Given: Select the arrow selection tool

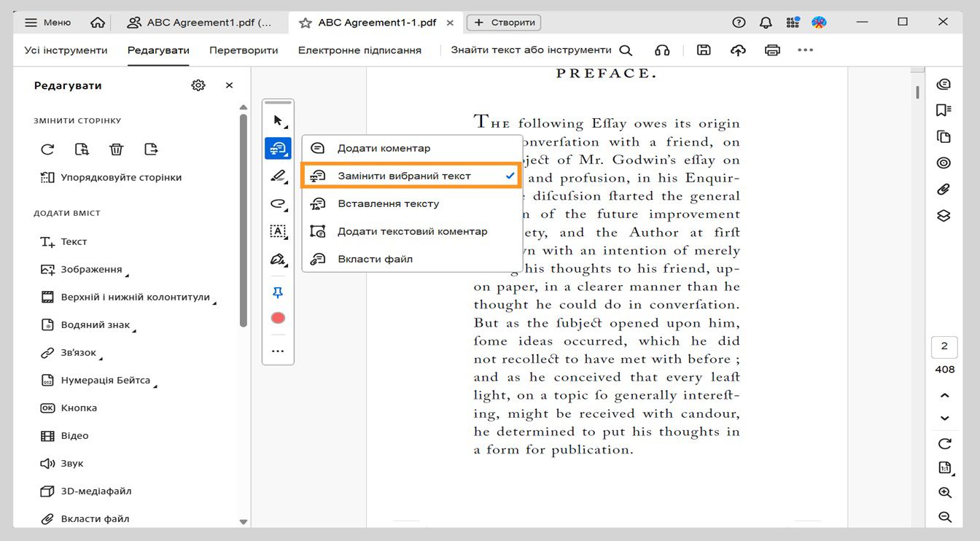Looking at the screenshot, I should click(x=278, y=121).
